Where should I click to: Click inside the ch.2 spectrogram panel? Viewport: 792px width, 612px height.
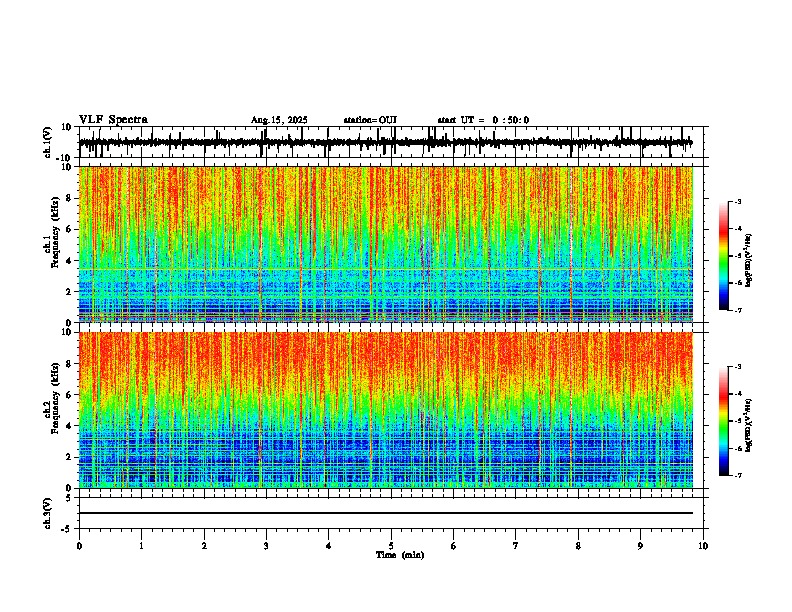(x=386, y=410)
